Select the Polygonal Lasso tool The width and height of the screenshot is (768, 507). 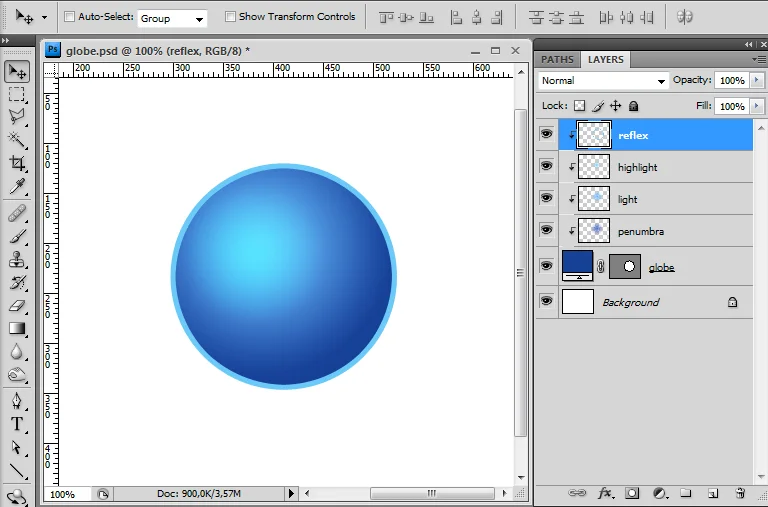[x=17, y=117]
